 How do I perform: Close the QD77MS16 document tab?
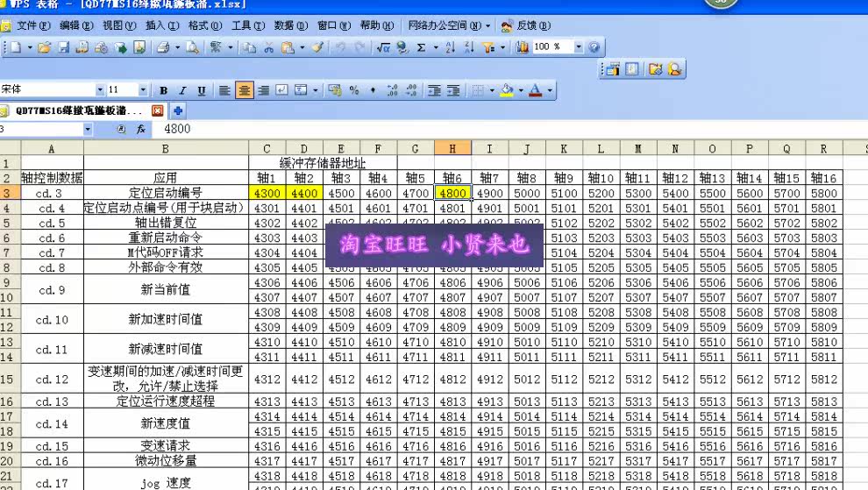pyautogui.click(x=158, y=110)
